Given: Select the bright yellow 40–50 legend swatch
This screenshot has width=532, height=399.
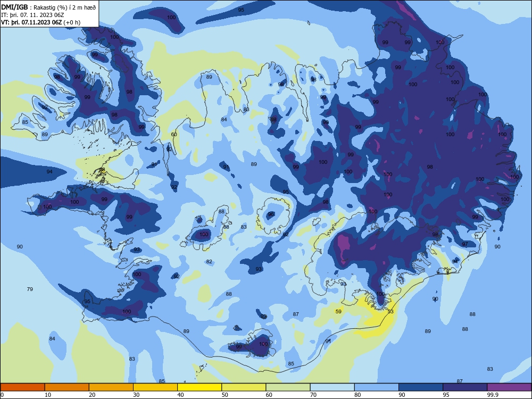Looking at the screenshot, I should 199,387.
